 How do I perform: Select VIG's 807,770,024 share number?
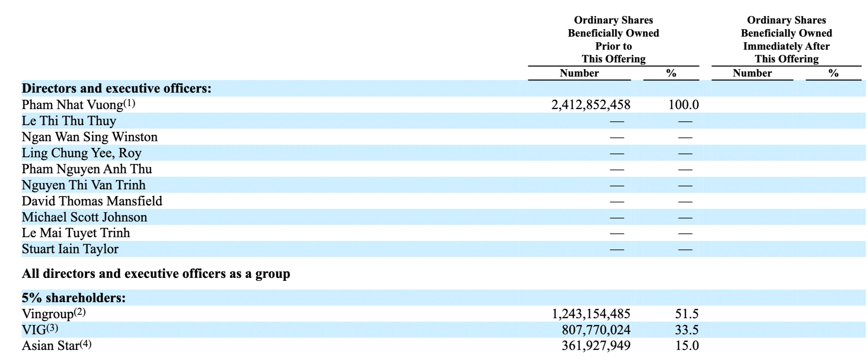coord(596,330)
